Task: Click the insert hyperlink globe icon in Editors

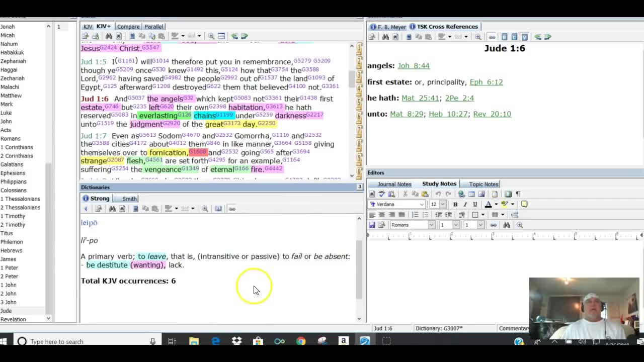Action: coord(461,194)
